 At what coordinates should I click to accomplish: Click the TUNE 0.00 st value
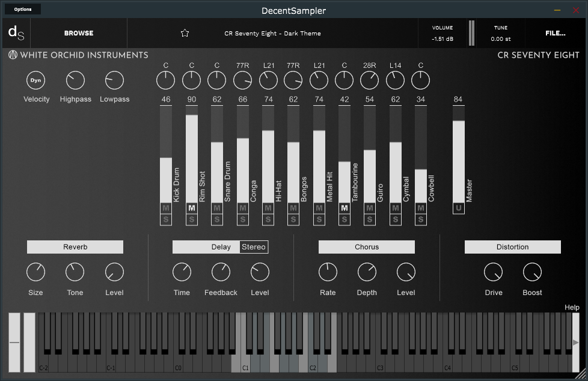tap(501, 38)
